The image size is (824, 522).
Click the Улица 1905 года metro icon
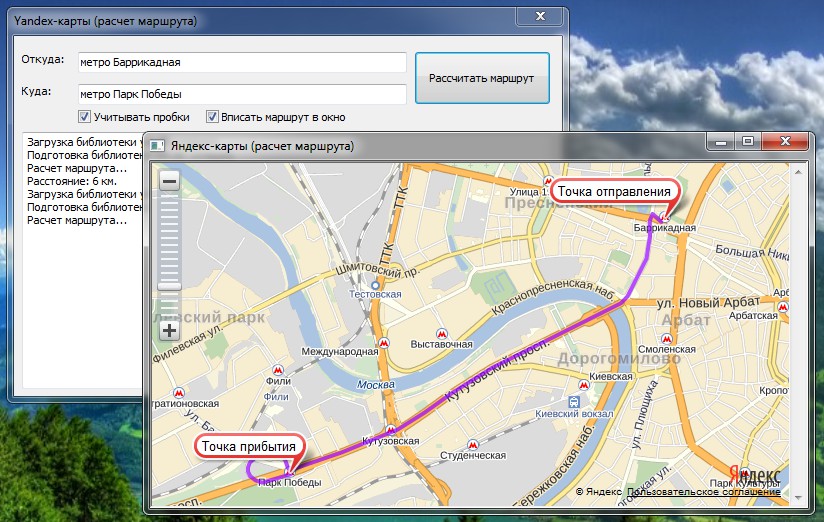point(547,181)
